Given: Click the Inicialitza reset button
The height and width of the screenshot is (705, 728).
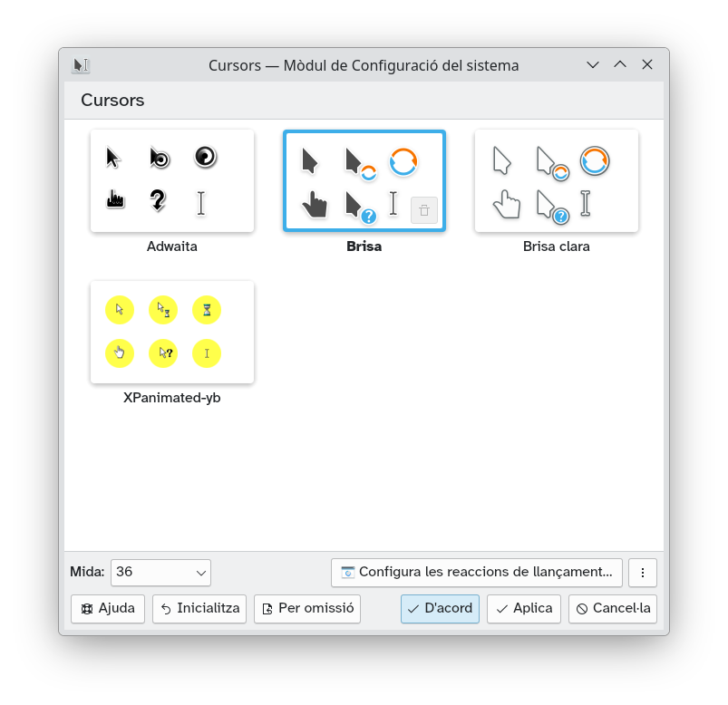Looking at the screenshot, I should [x=199, y=609].
